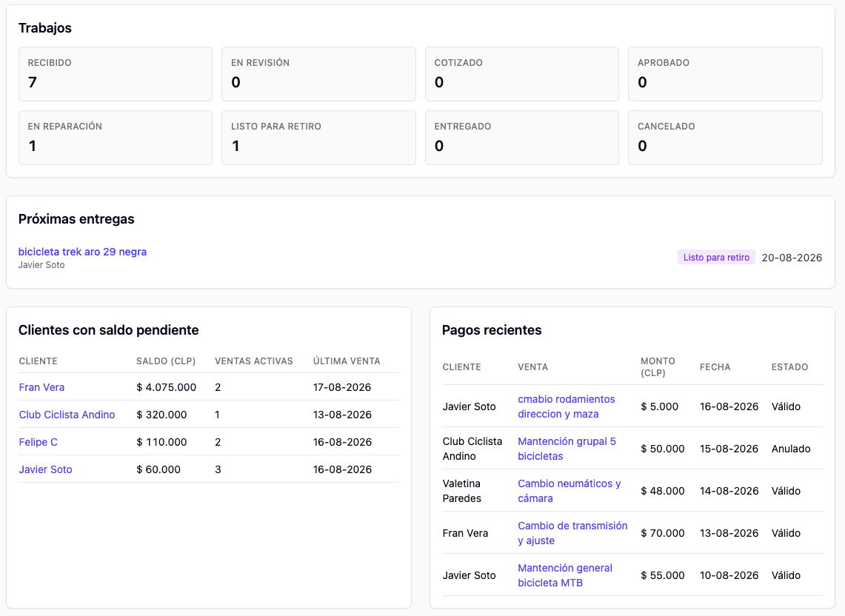Open client Felipe C link
This screenshot has height=616, width=845.
click(39, 442)
